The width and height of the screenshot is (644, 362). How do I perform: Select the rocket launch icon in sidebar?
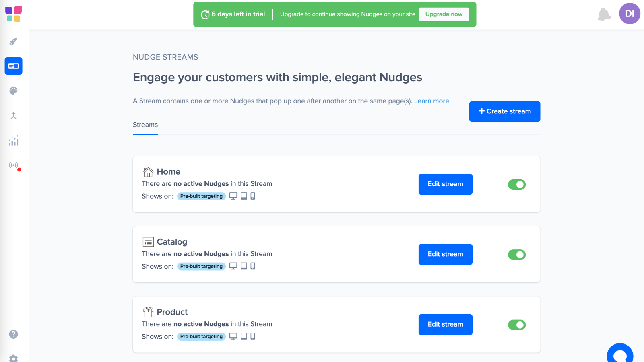[13, 41]
